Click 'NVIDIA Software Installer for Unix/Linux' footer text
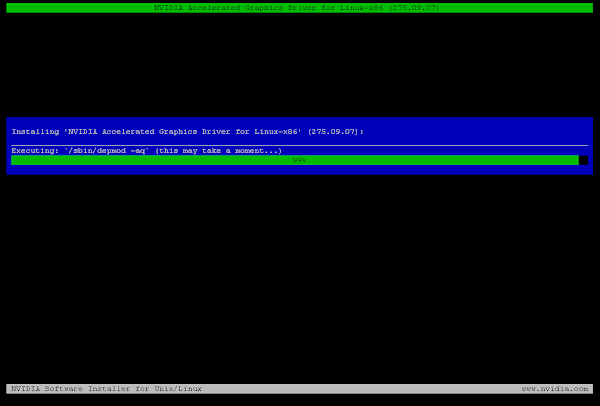 click(x=106, y=389)
